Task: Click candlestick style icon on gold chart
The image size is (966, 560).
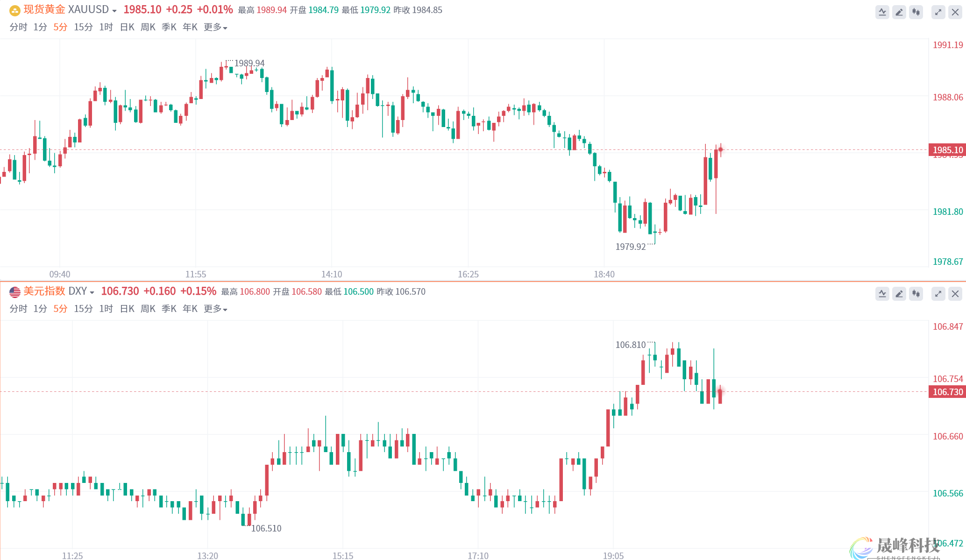Action: tap(916, 12)
